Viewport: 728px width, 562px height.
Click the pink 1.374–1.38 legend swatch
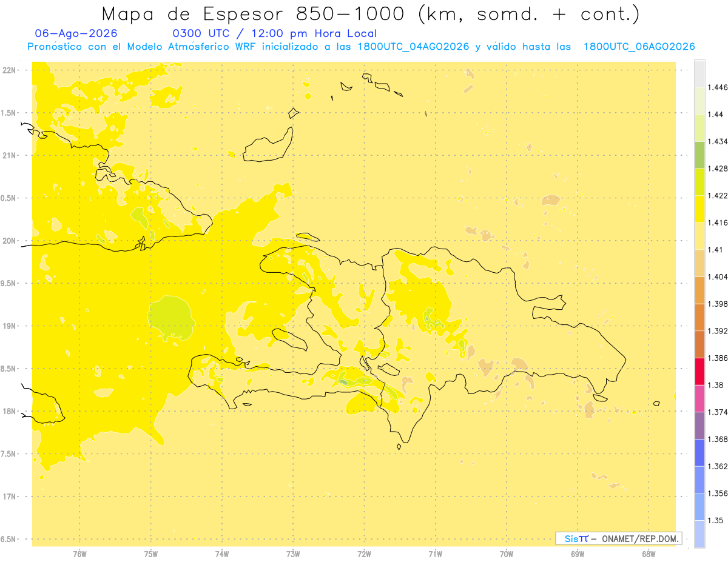(699, 398)
